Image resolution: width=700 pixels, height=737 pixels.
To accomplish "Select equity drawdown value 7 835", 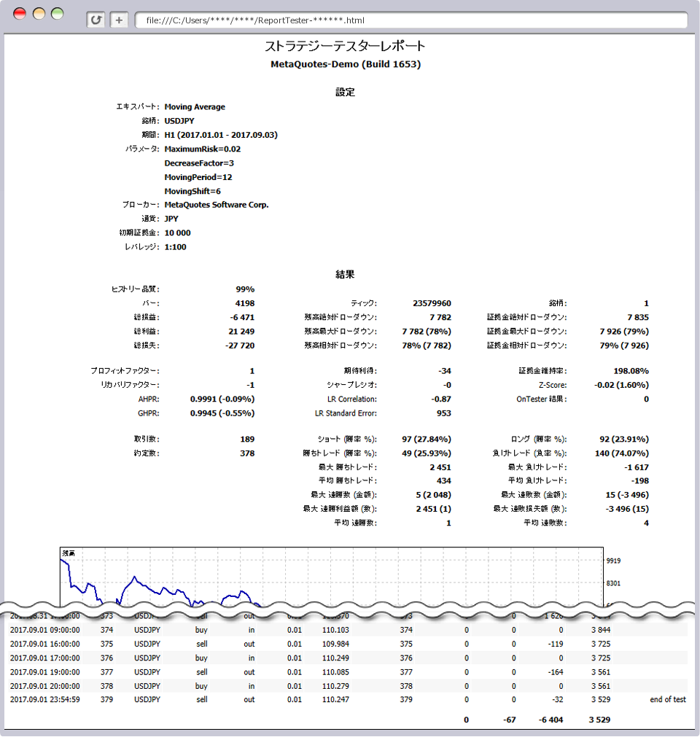I will (638, 317).
